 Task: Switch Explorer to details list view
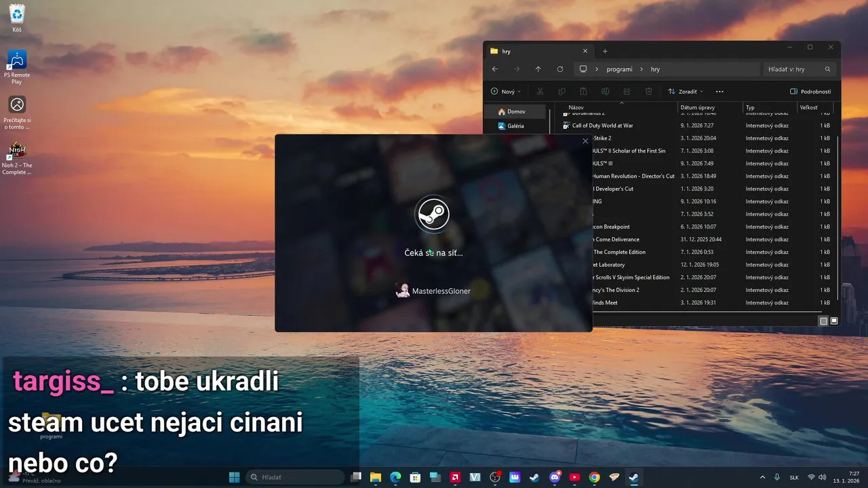pos(823,321)
